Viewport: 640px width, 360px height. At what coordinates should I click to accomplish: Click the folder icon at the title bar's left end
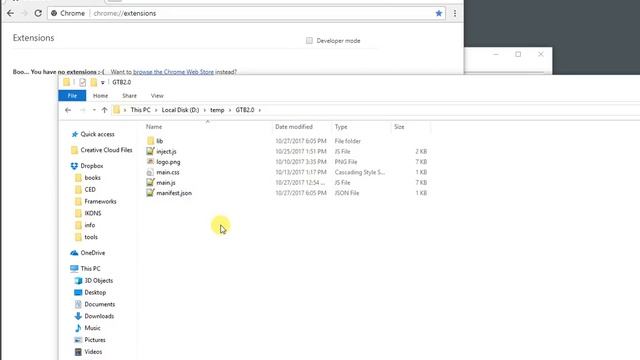pyautogui.click(x=67, y=82)
